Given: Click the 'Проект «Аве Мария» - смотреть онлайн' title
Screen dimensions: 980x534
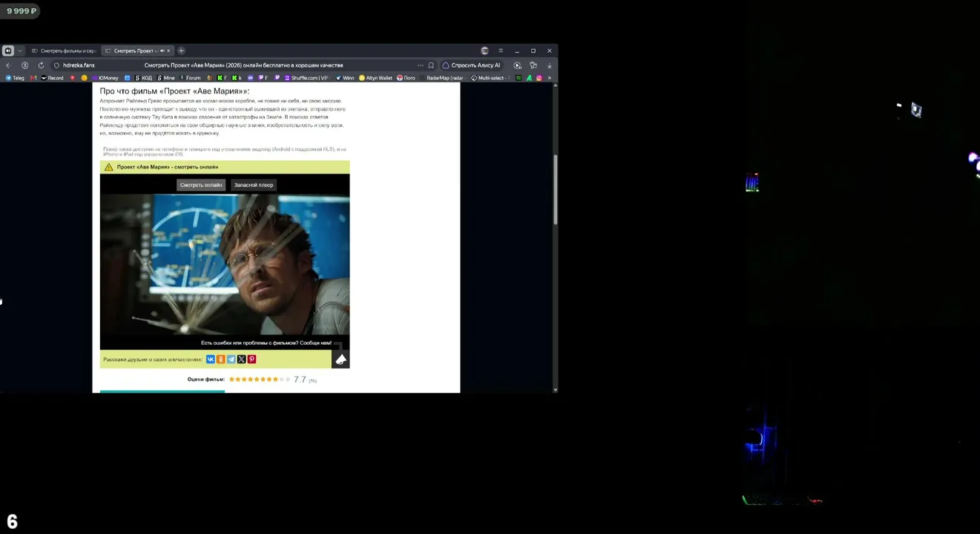Looking at the screenshot, I should click(x=168, y=167).
